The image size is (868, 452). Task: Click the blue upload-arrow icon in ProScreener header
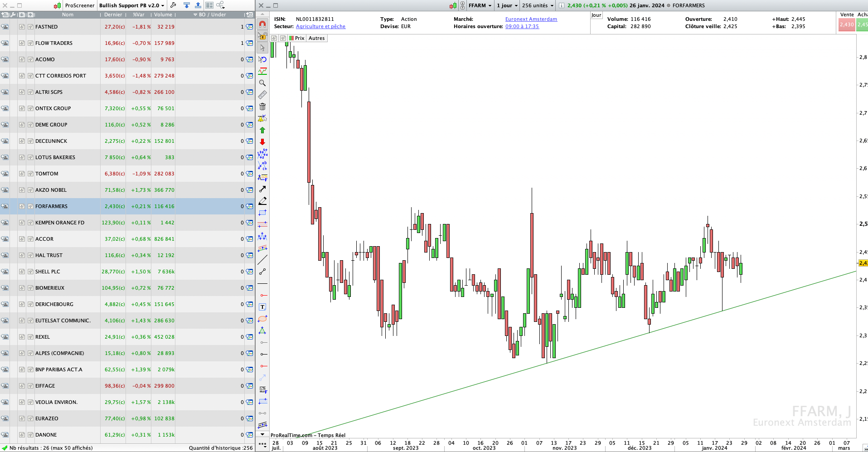(x=198, y=5)
